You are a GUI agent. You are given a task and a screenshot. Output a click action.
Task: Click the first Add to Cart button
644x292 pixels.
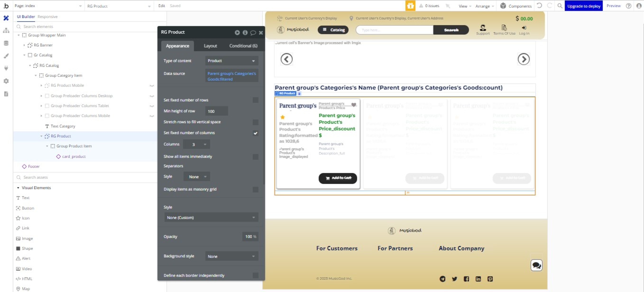coord(337,178)
